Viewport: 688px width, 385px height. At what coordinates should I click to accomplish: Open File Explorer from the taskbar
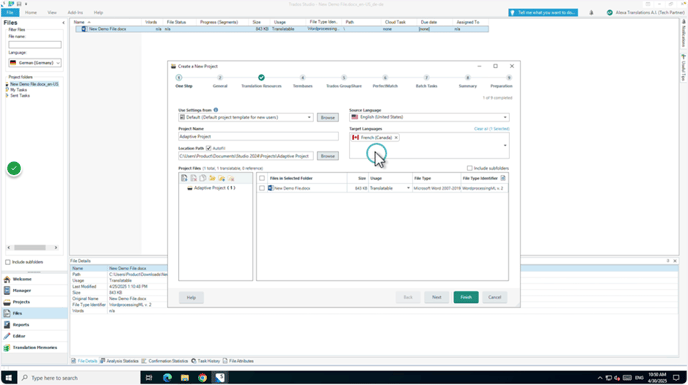[185, 378]
